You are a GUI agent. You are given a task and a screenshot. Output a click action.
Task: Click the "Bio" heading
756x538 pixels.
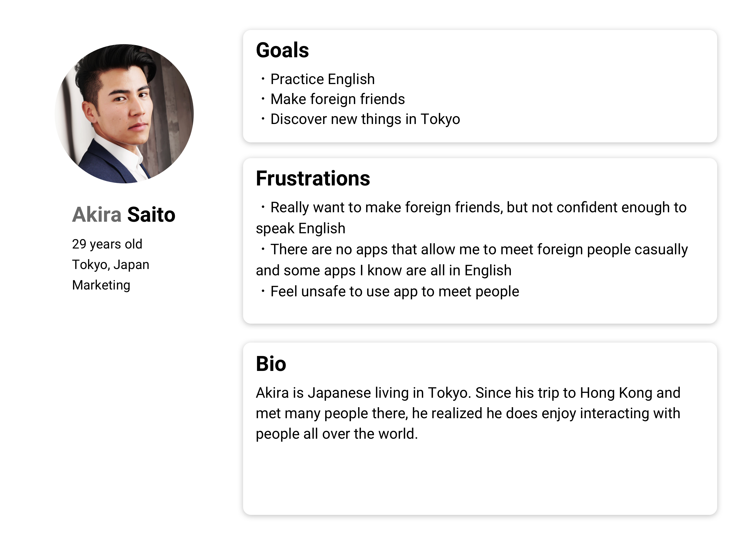[271, 363]
